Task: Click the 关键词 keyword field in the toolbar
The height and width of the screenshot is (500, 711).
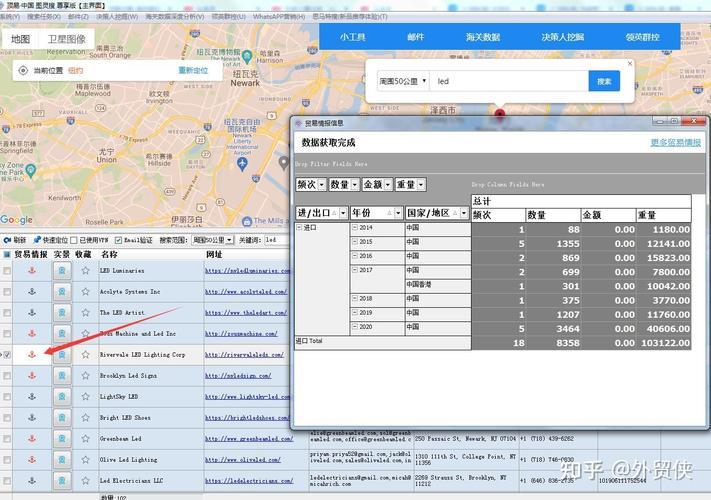Action: [x=277, y=240]
